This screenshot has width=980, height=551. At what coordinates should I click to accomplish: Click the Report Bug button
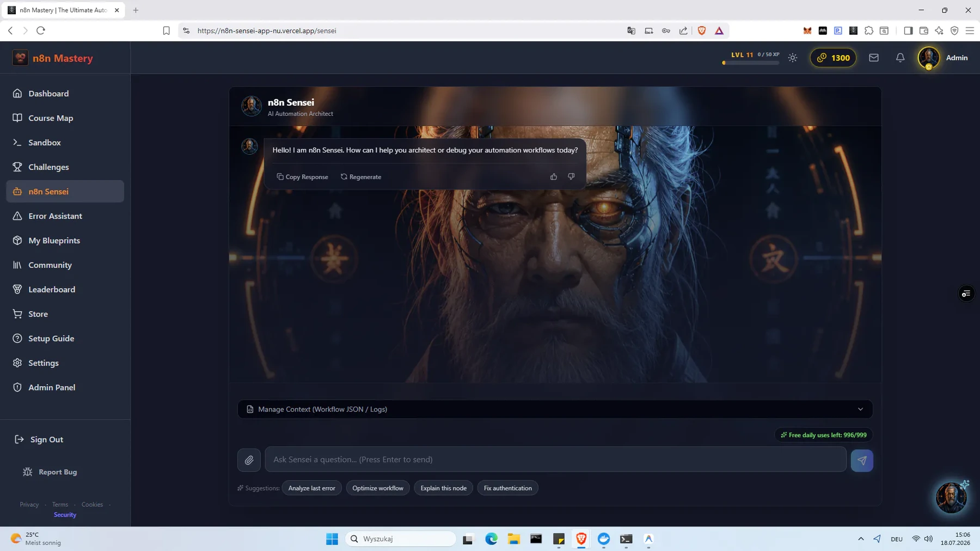(50, 472)
